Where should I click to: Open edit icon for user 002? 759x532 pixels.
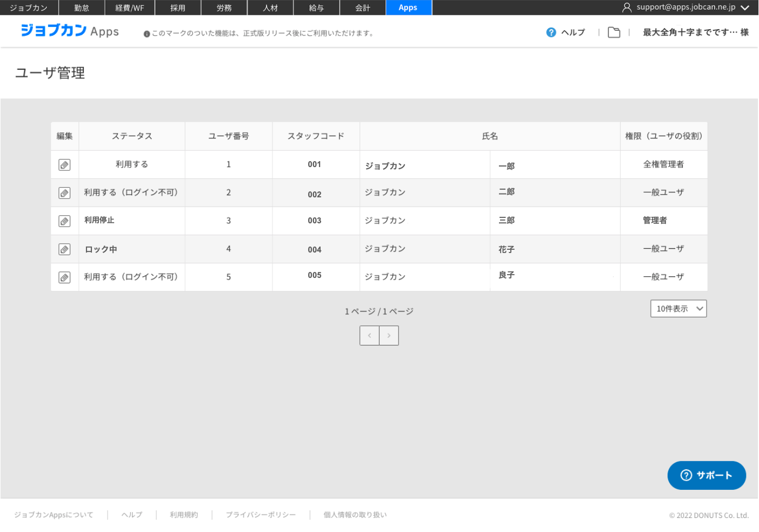point(64,193)
